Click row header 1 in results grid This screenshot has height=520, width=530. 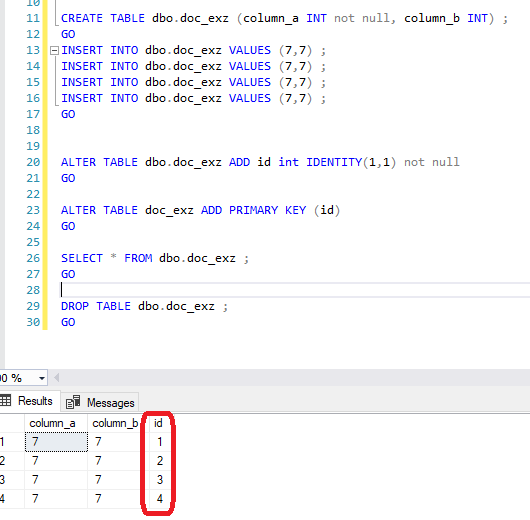point(11,442)
